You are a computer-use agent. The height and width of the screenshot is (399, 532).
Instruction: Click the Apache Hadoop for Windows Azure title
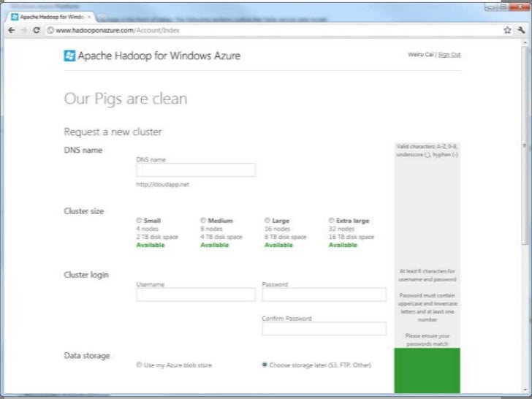pos(159,56)
